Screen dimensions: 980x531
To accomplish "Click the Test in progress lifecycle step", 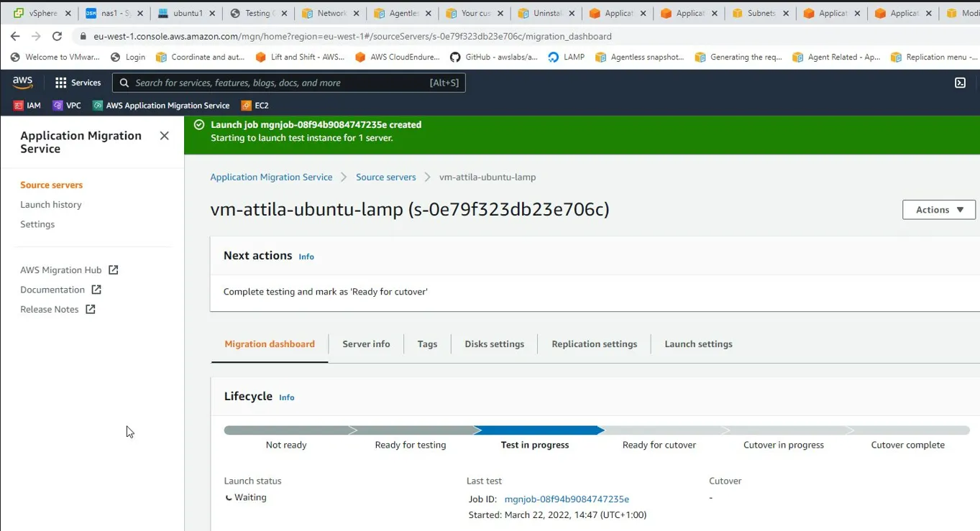I will pos(535,445).
